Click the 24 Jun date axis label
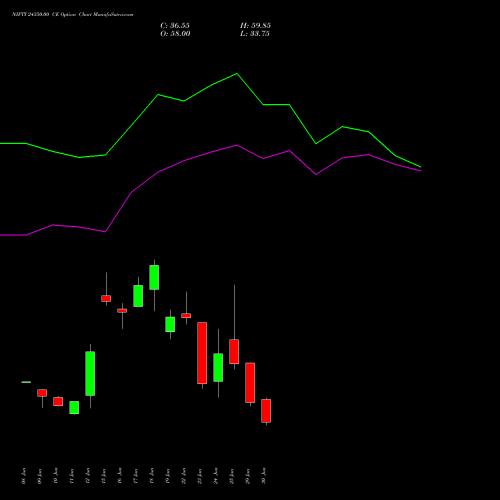This screenshot has width=500, height=500. point(216,476)
